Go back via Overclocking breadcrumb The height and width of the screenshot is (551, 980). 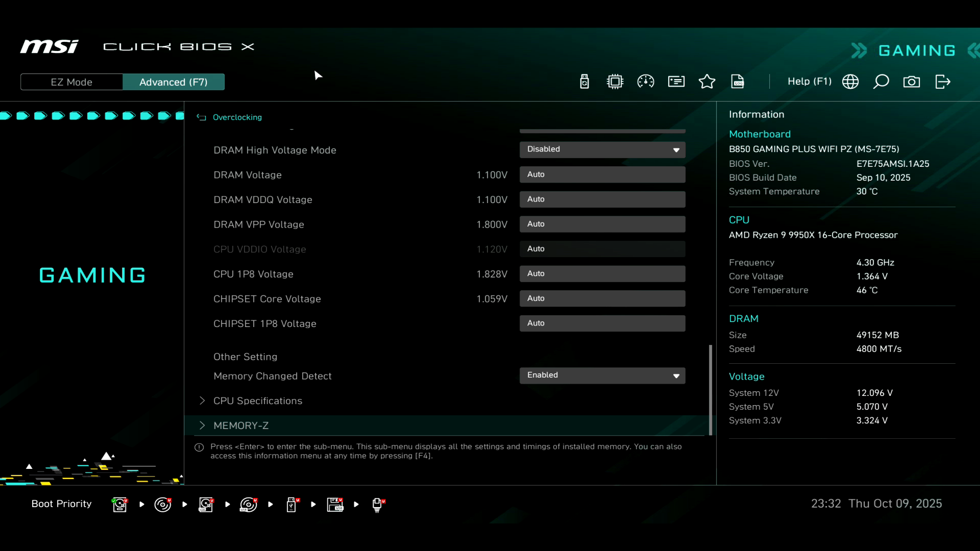[x=236, y=117]
